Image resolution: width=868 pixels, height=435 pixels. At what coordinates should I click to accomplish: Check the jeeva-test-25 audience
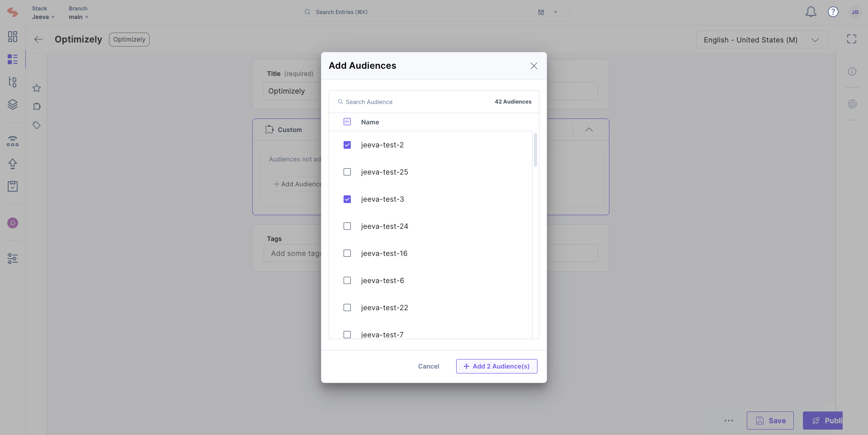click(x=347, y=172)
